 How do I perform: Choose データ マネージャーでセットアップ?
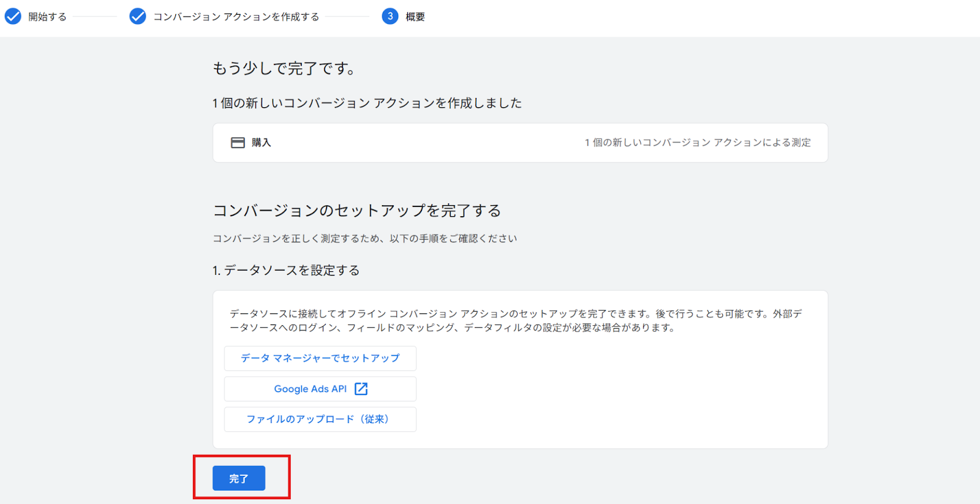[x=320, y=358]
